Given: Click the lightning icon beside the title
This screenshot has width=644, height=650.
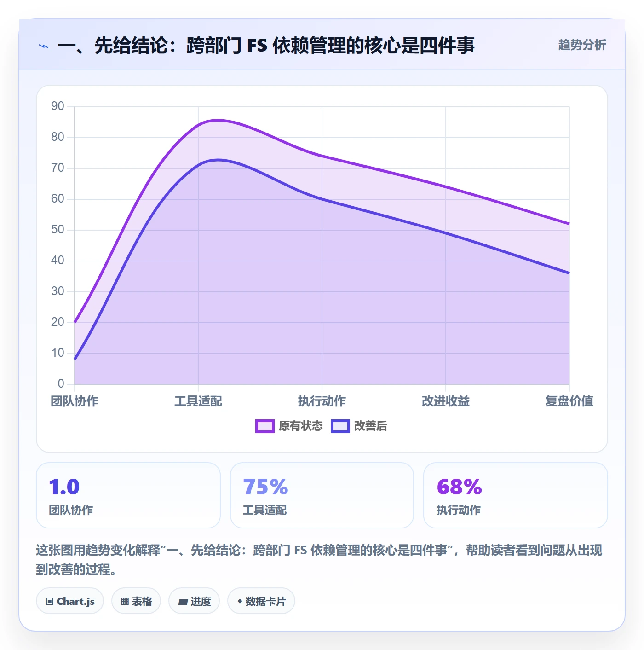Looking at the screenshot, I should pos(44,46).
